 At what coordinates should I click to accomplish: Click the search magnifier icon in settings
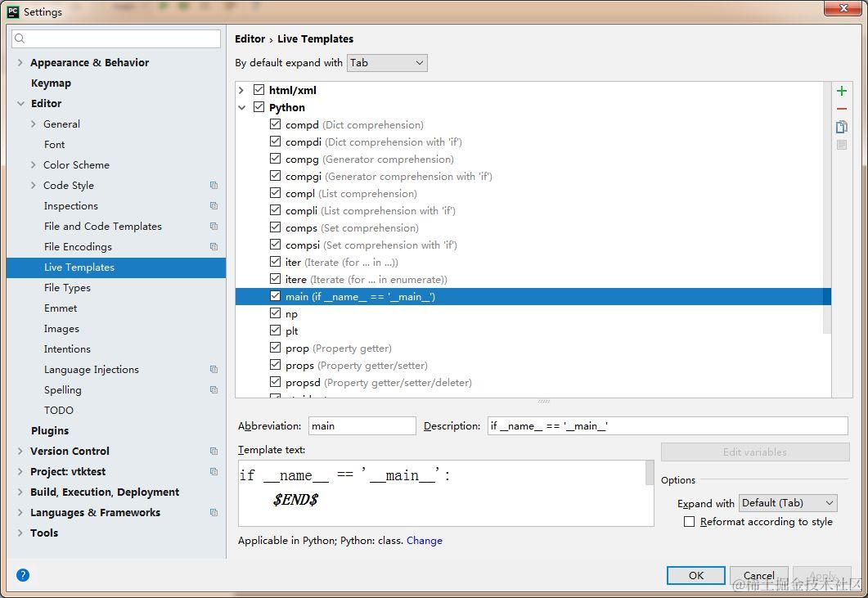tap(20, 38)
